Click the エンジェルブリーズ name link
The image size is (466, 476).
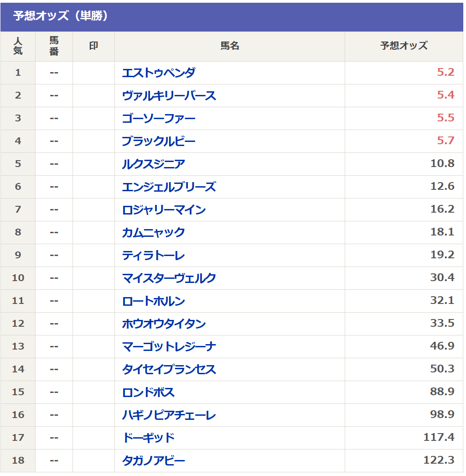coord(169,187)
